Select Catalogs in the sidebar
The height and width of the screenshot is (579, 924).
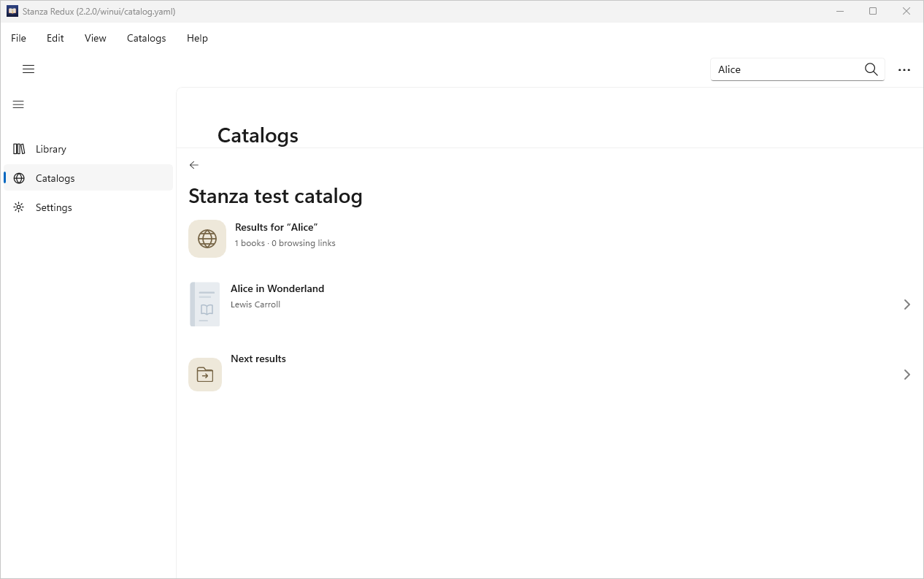click(88, 178)
